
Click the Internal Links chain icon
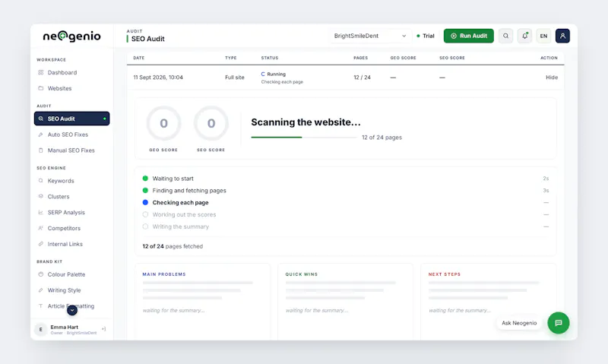tap(41, 244)
